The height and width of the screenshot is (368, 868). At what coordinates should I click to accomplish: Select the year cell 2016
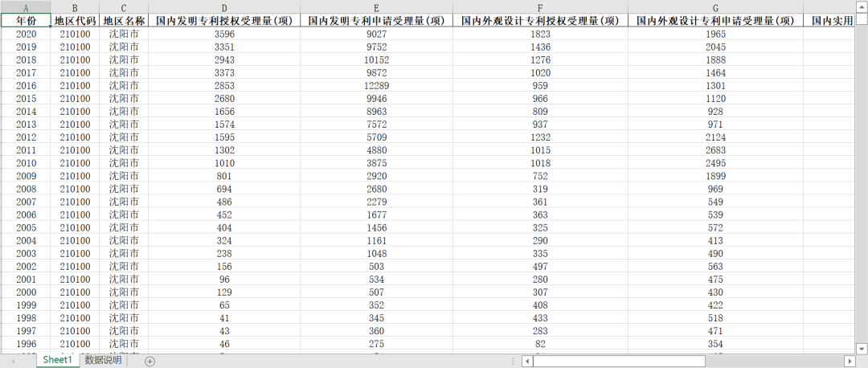click(x=26, y=86)
